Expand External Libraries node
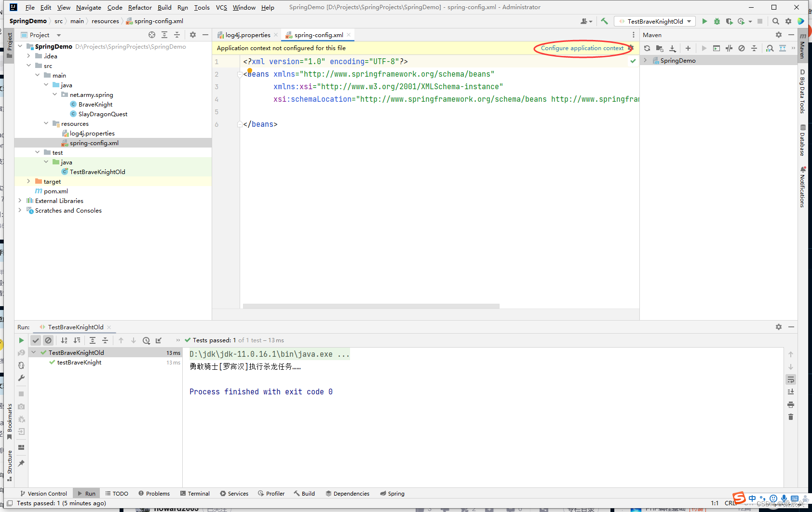The image size is (812, 512). click(20, 201)
